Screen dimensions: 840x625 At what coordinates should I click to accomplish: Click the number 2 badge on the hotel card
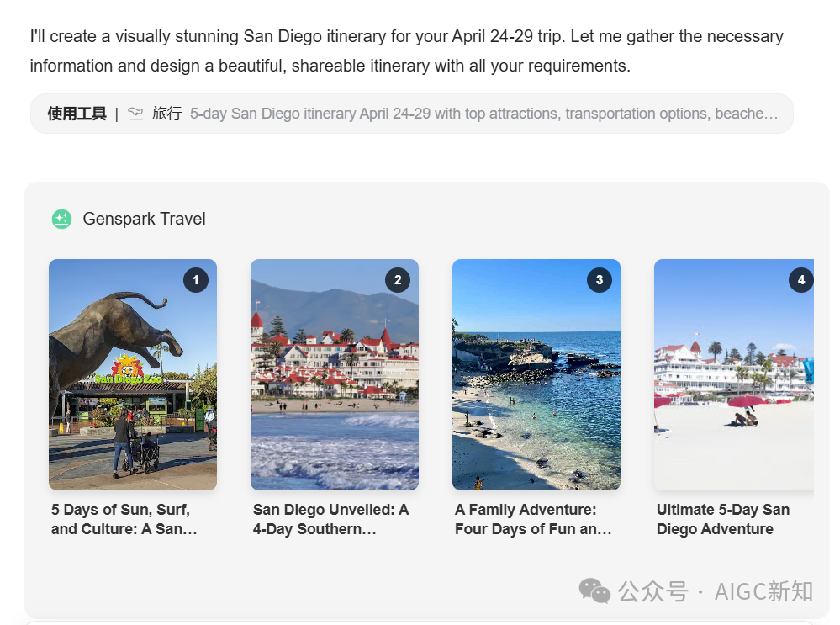tap(398, 280)
